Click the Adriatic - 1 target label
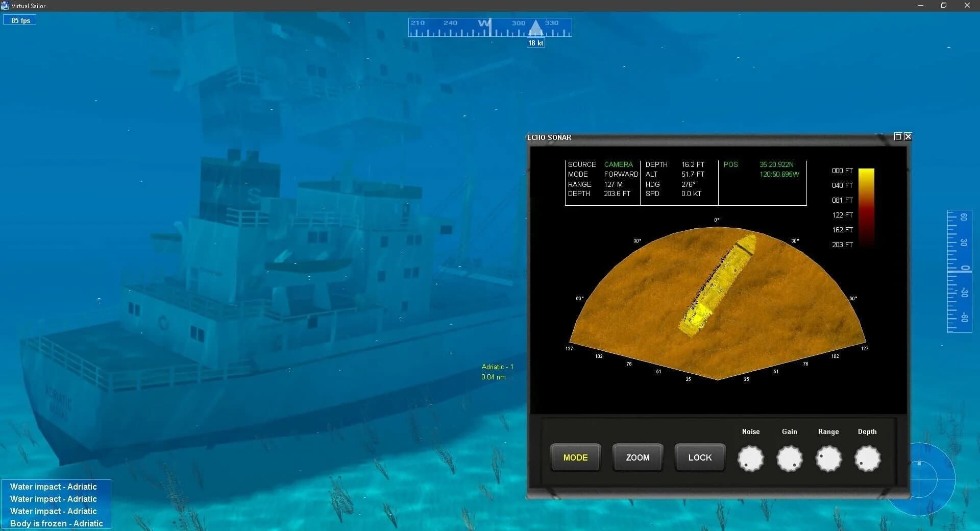 coord(496,367)
